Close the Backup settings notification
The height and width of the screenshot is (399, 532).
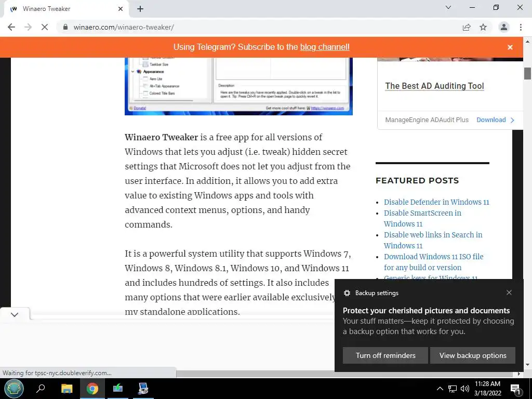pos(509,292)
